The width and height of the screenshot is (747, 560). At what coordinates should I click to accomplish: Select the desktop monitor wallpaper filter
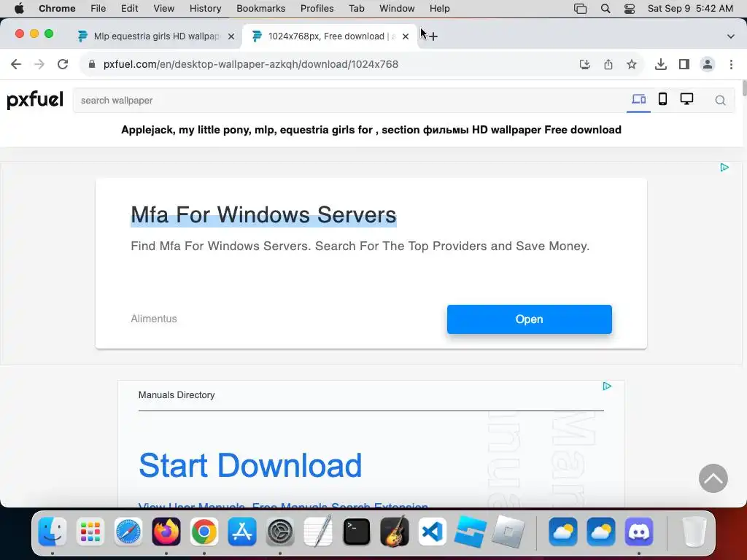tap(686, 99)
